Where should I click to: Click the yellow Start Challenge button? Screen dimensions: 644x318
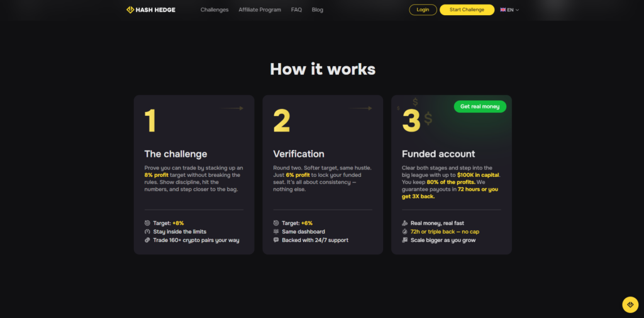[x=467, y=10]
